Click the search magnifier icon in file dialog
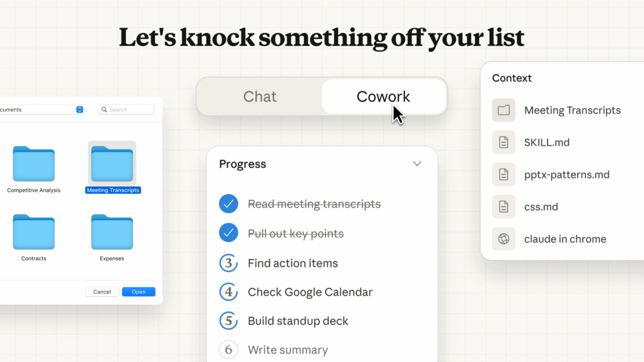The height and width of the screenshot is (362, 644). [x=104, y=109]
